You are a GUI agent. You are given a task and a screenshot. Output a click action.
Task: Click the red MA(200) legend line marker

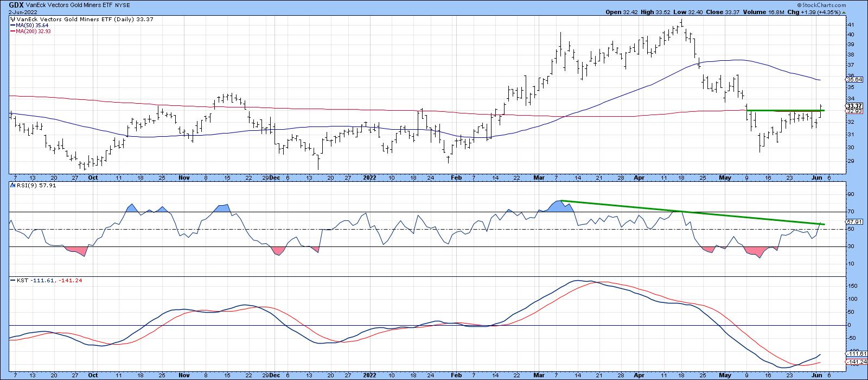(12, 31)
